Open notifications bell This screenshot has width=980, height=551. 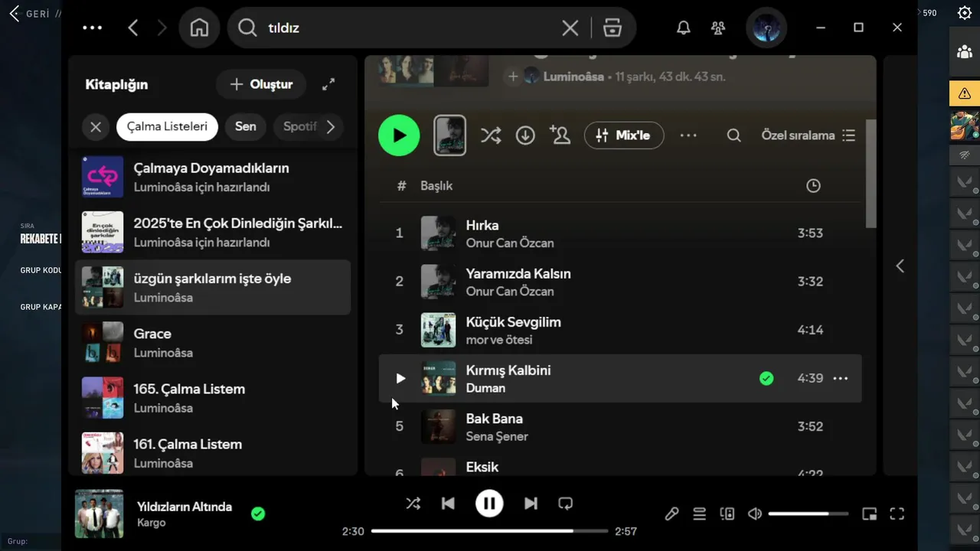coord(684,28)
